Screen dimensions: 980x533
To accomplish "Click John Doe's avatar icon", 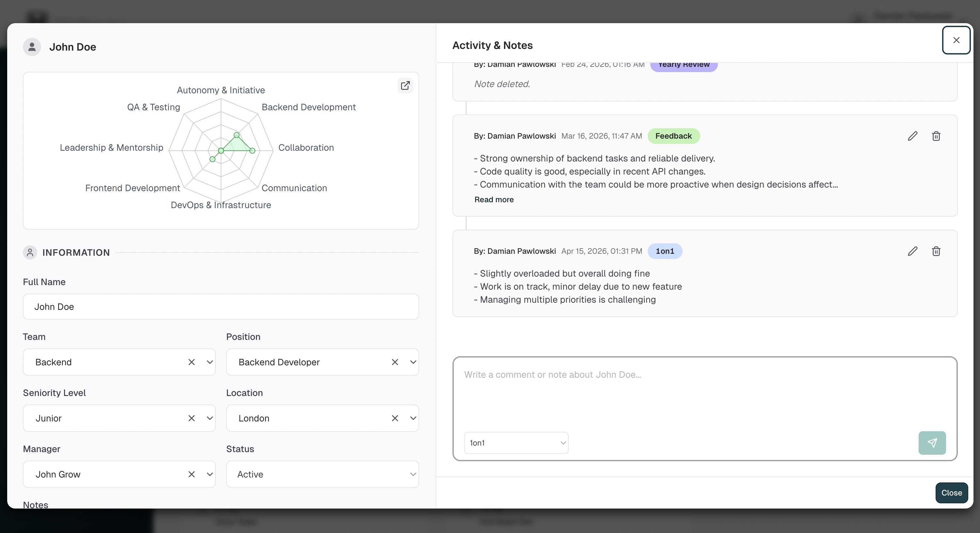I will point(32,47).
